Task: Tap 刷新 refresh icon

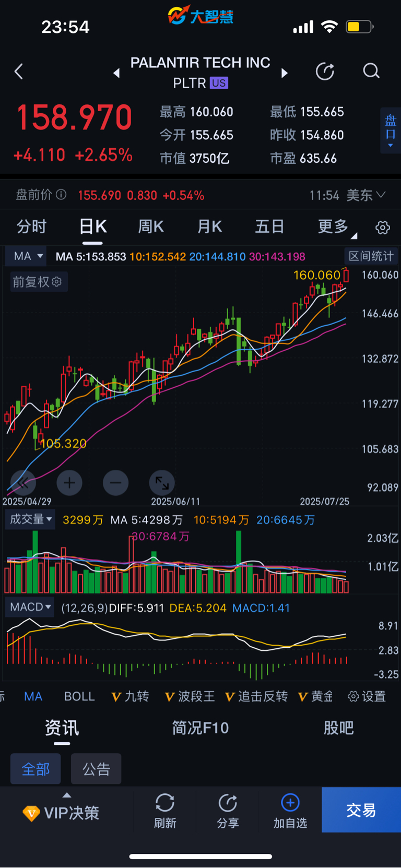Action: coord(165,810)
